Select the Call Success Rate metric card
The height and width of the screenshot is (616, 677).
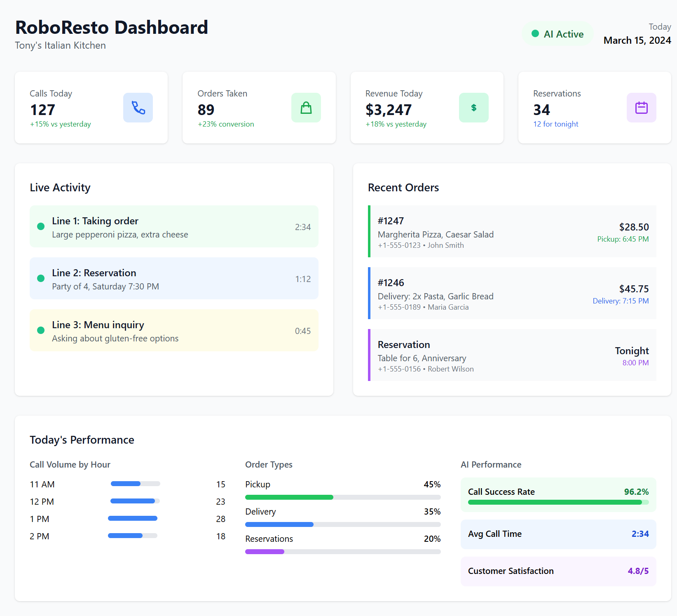tap(558, 495)
